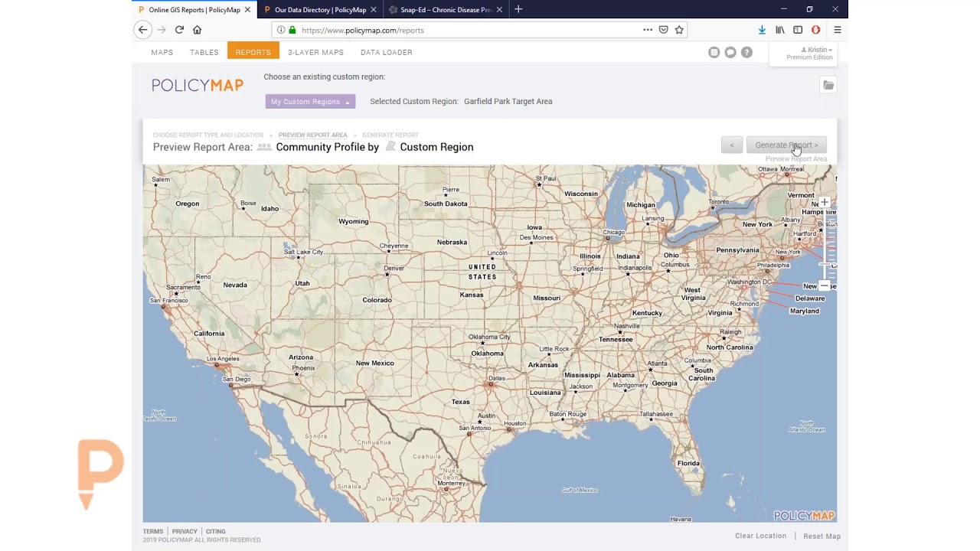
Task: Open the Privacy footer link
Action: (x=185, y=531)
